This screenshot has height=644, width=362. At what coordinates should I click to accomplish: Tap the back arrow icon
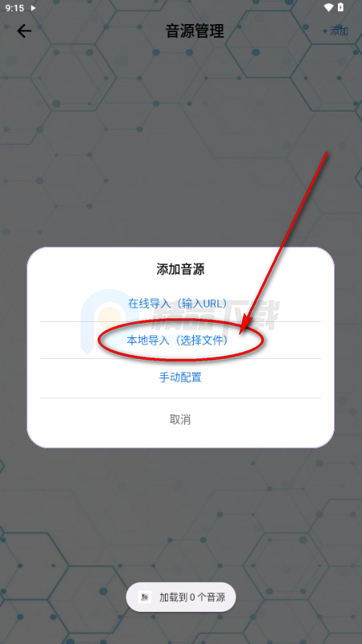coord(24,31)
